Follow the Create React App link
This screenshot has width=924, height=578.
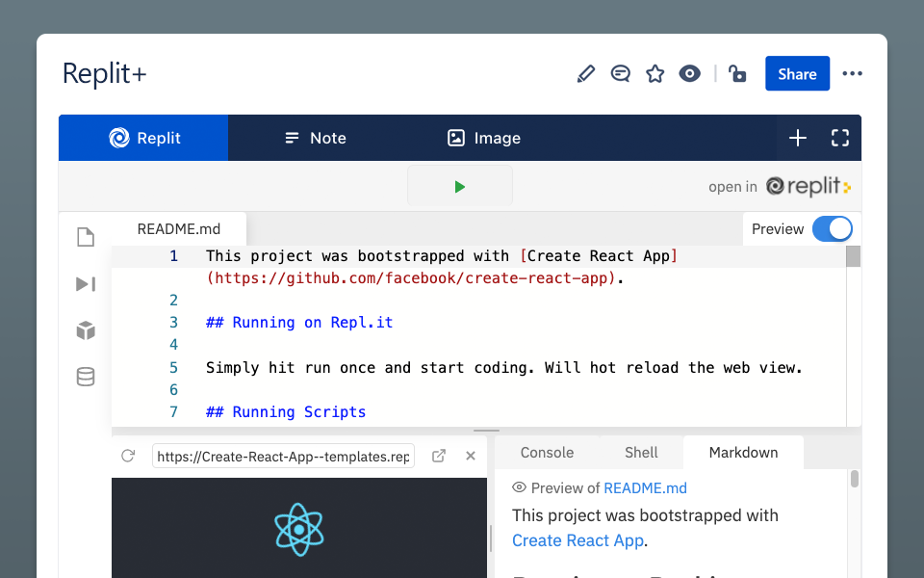577,540
